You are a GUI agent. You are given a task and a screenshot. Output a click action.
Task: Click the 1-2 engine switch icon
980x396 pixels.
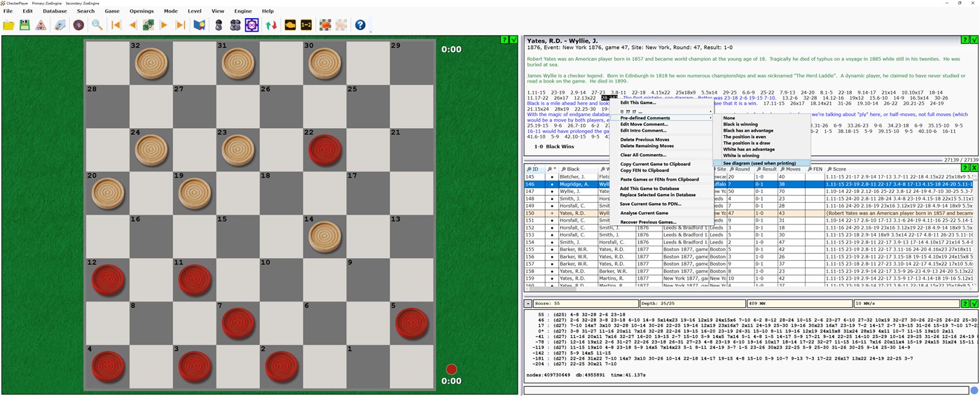click(x=306, y=25)
